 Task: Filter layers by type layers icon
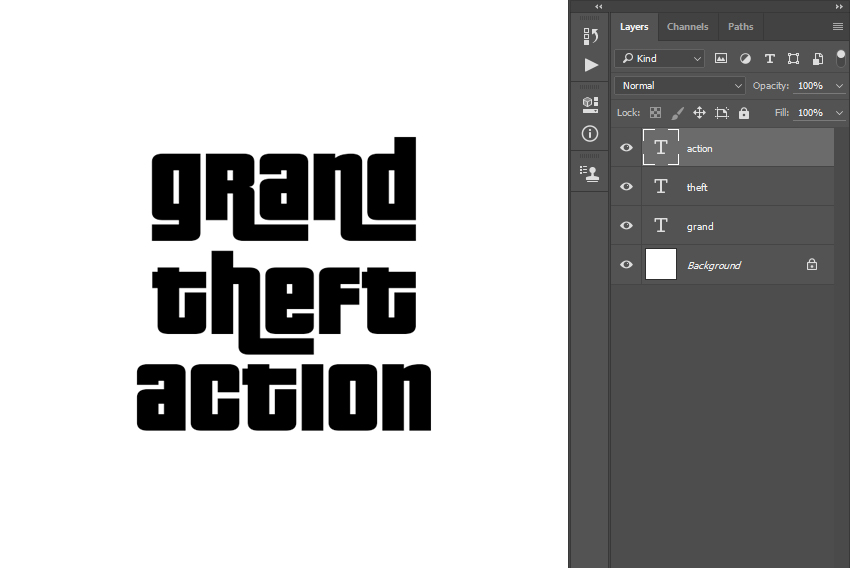(x=769, y=59)
